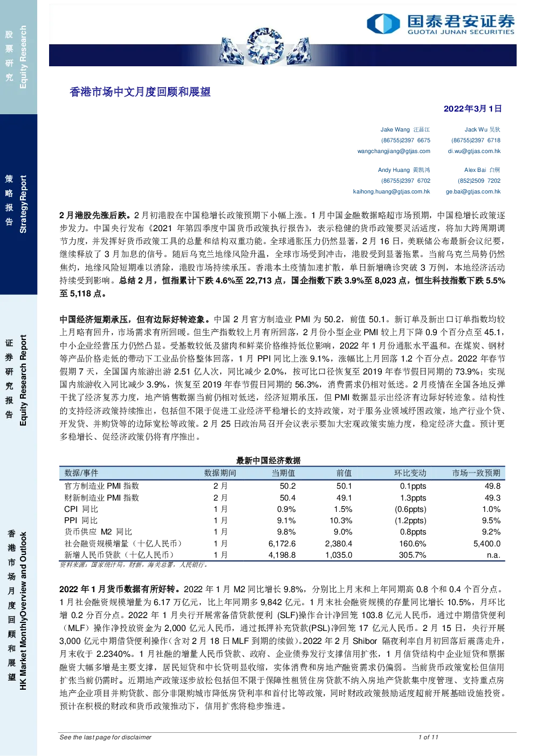Select row label 新增人民币贷款（十亿人民币）
The height and width of the screenshot is (756, 535).
pyautogui.click(x=119, y=555)
